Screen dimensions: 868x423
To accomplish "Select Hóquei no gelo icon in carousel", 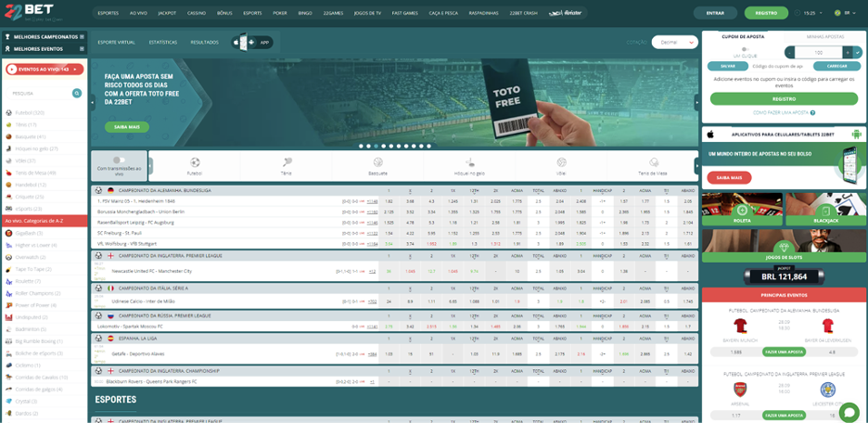I will 469,162.
